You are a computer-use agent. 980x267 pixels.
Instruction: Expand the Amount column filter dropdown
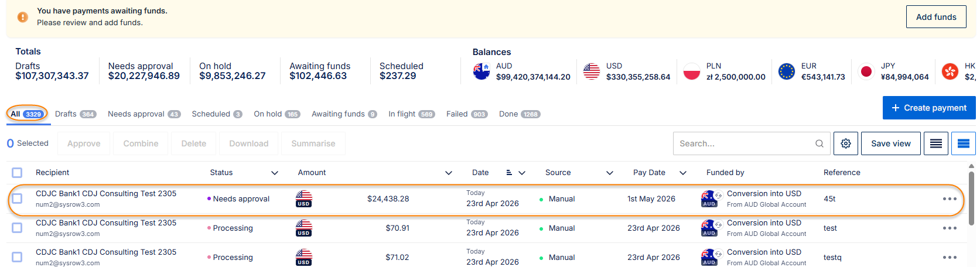tap(449, 173)
